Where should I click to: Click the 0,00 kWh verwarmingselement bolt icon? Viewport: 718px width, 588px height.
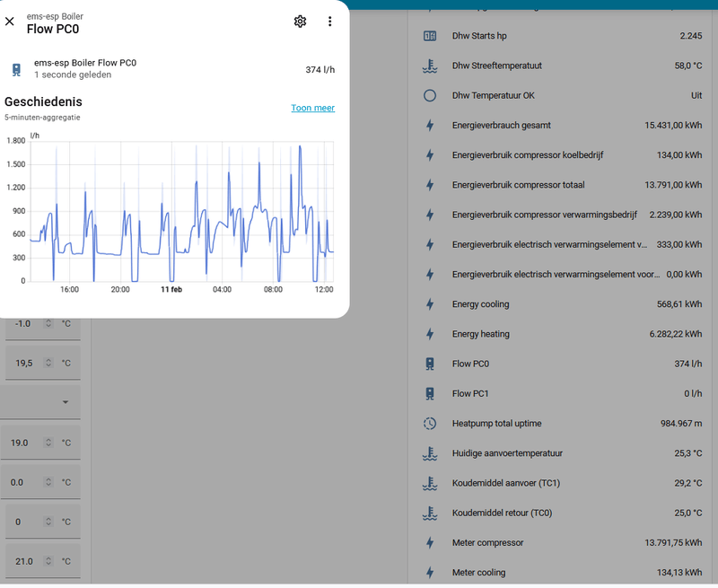pyautogui.click(x=430, y=275)
